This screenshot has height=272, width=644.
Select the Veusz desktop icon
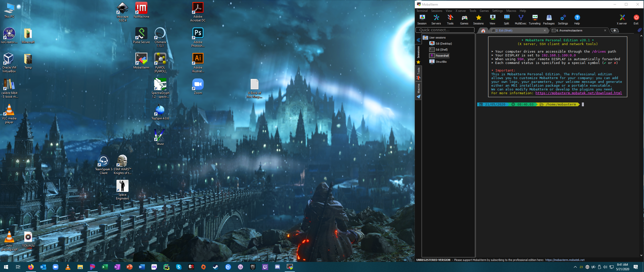pos(160,137)
